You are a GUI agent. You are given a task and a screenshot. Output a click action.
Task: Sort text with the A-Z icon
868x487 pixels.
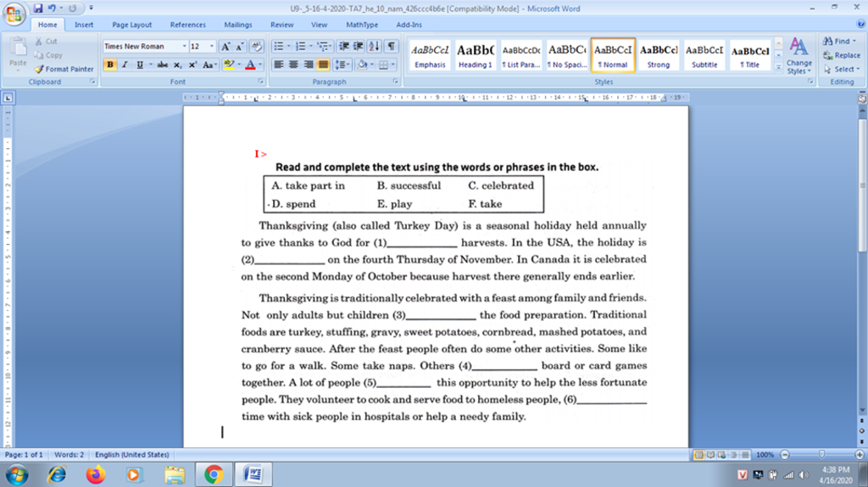pos(374,47)
